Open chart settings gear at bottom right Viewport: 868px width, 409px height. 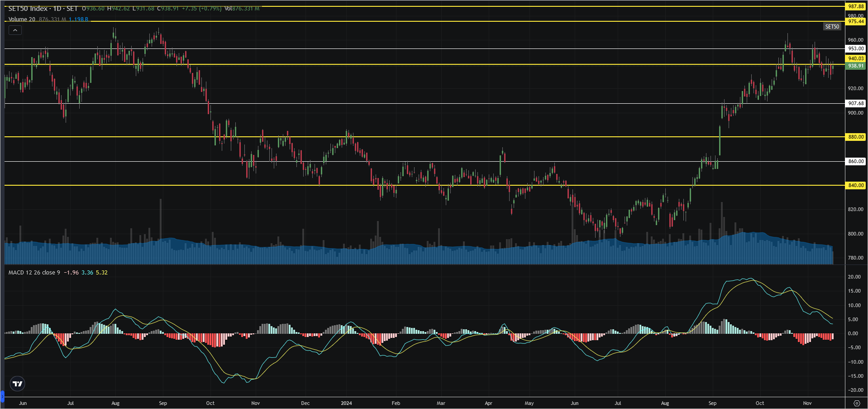tap(856, 403)
